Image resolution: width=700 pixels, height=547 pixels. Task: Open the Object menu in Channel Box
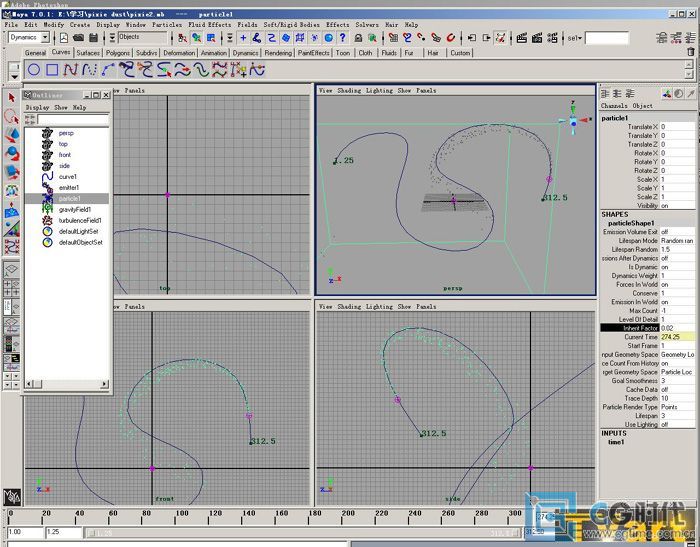point(642,106)
